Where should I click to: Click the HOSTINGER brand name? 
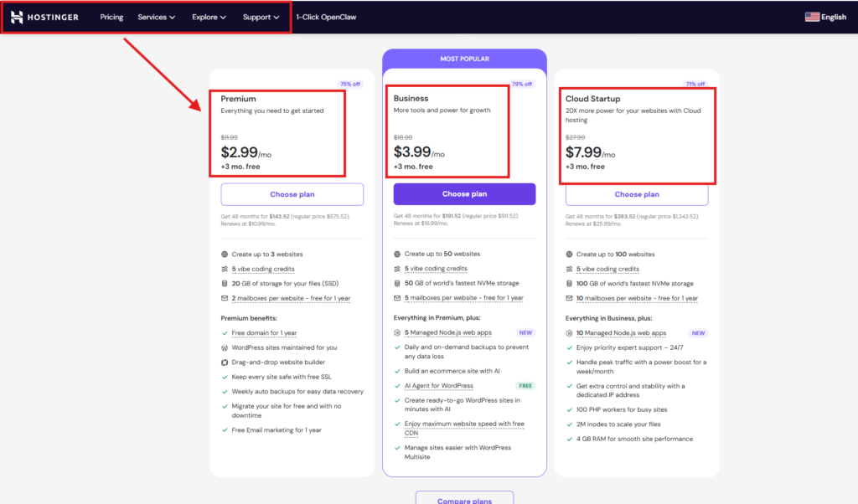(53, 17)
